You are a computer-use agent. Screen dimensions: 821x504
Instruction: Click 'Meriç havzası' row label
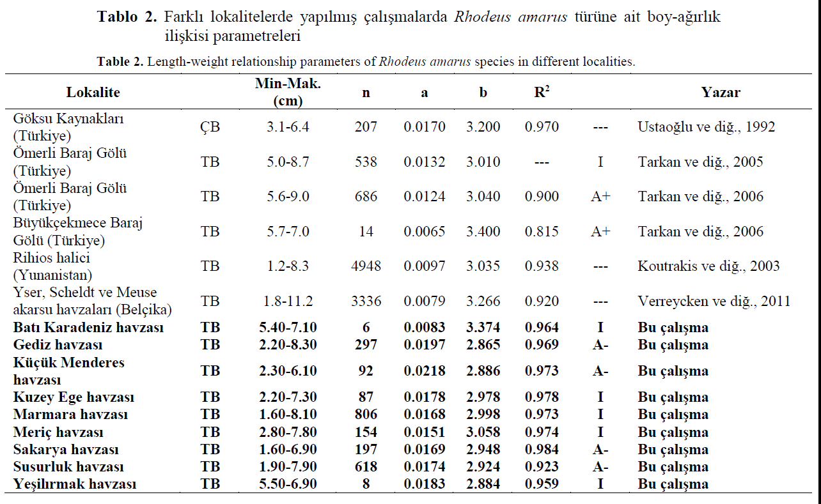coord(59,432)
